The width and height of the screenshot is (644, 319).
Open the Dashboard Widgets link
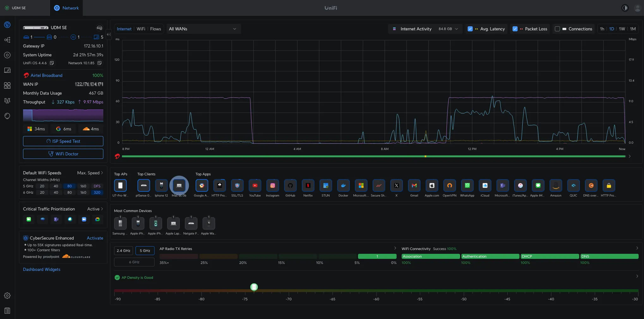42,269
